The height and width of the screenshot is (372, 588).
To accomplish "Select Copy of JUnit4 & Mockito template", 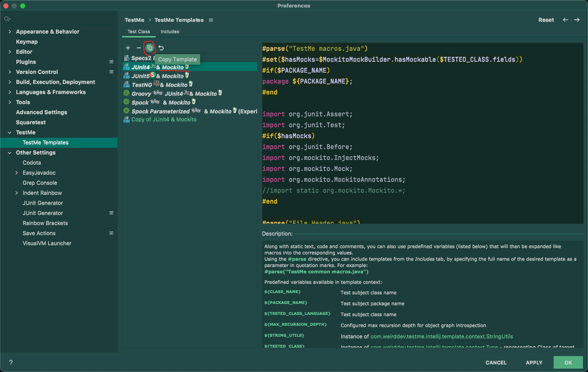I will click(x=190, y=120).
